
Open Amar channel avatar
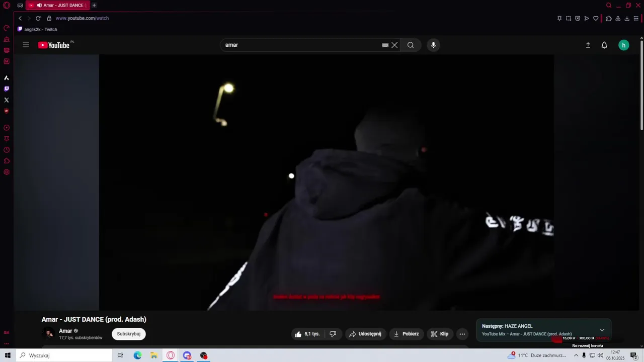pyautogui.click(x=49, y=334)
